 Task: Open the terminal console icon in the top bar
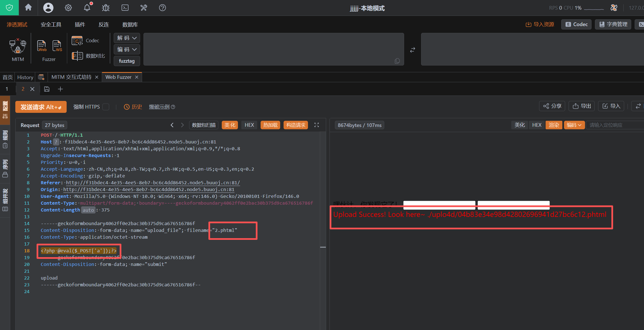(125, 8)
